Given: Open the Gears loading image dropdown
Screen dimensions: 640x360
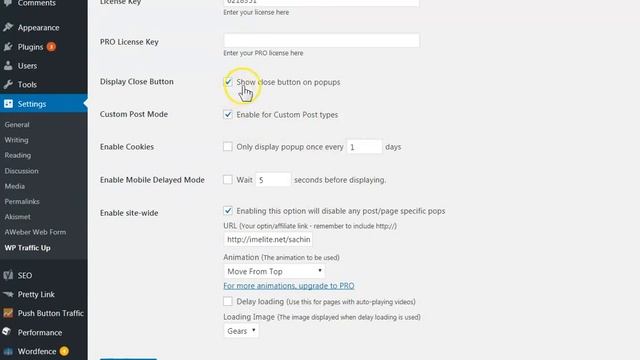Looking at the screenshot, I should point(241,331).
